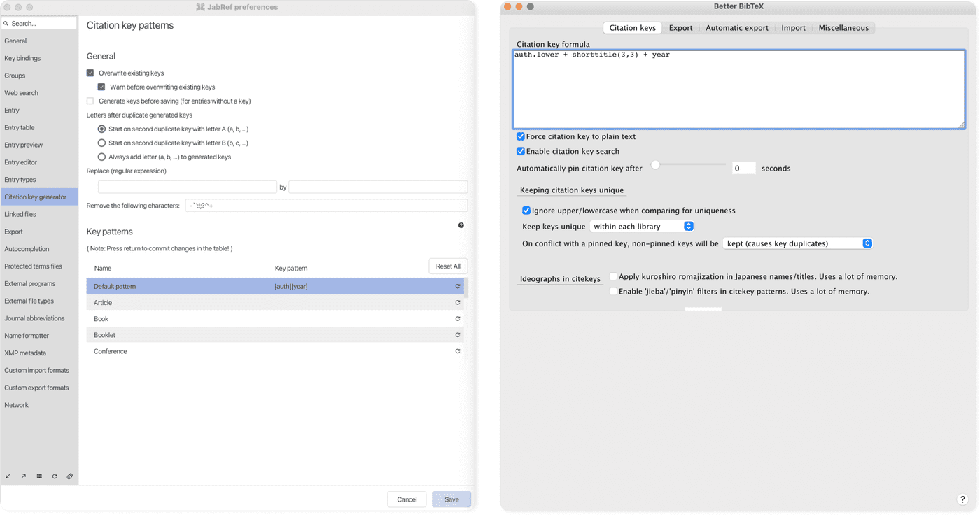Reset the Default pattern entry
This screenshot has width=980, height=519.
coord(458,286)
